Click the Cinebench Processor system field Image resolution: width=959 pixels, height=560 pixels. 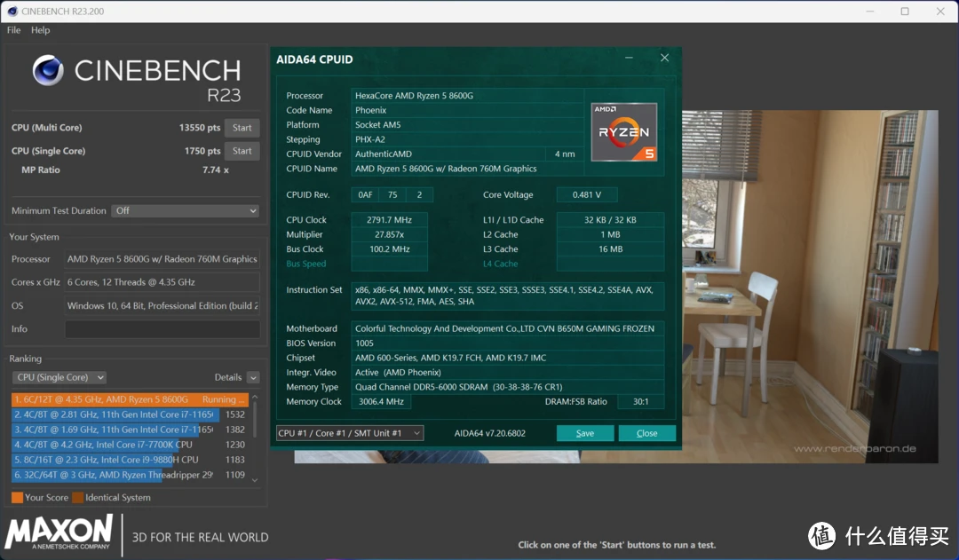coord(162,259)
